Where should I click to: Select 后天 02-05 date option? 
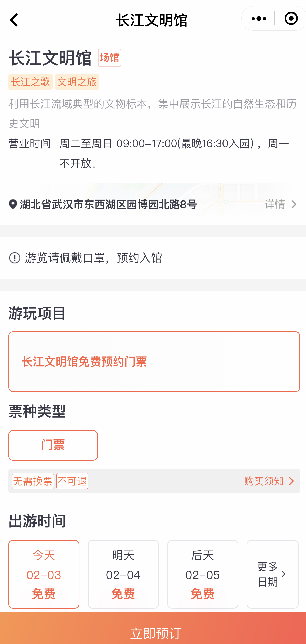click(x=203, y=574)
